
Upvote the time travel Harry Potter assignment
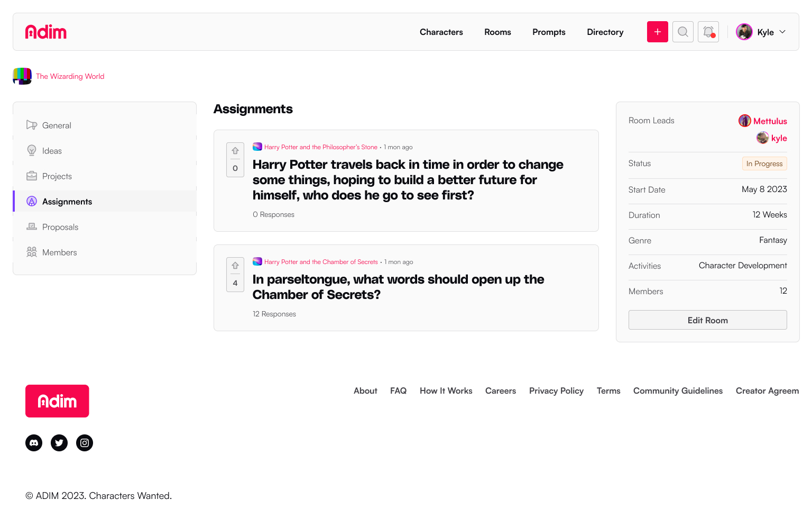(235, 151)
